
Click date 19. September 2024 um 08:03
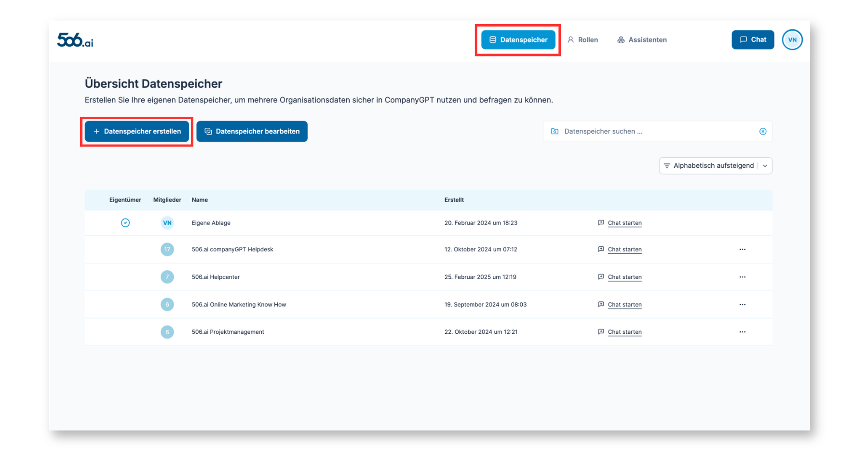(486, 304)
